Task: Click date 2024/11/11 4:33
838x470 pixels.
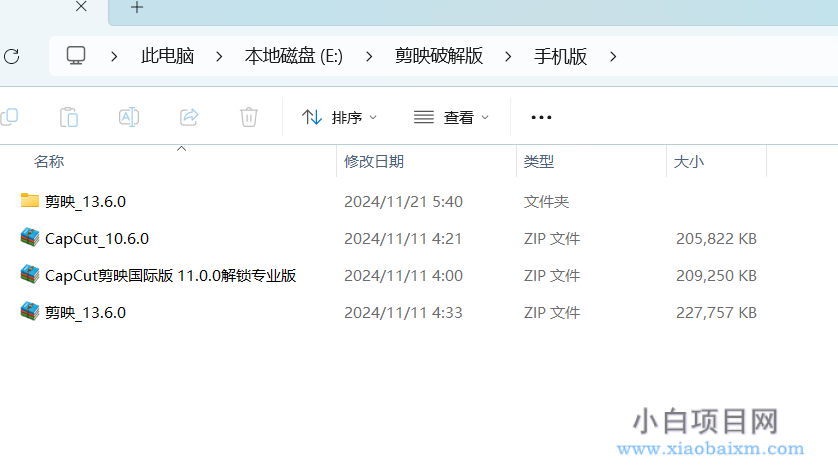Action: click(x=404, y=312)
